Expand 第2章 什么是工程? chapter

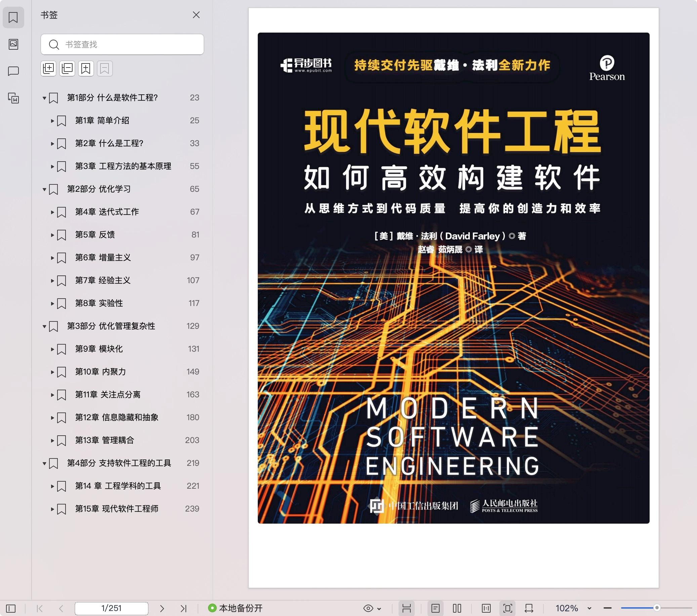(x=52, y=143)
